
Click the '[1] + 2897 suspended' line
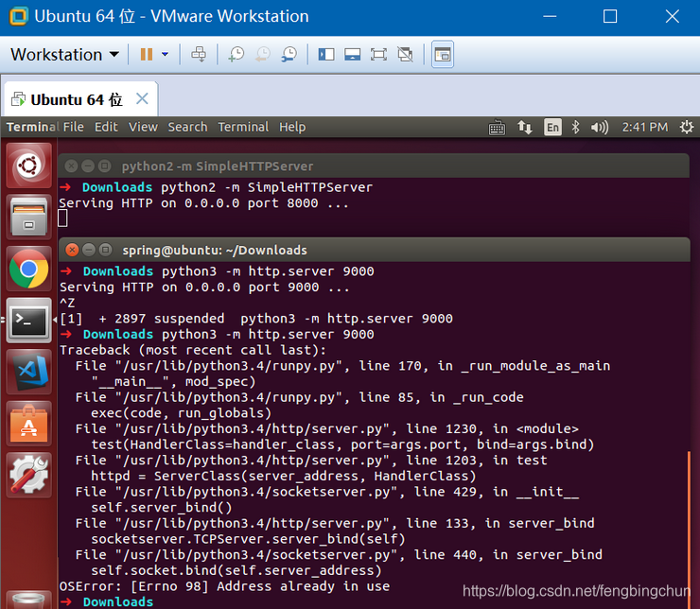256,319
